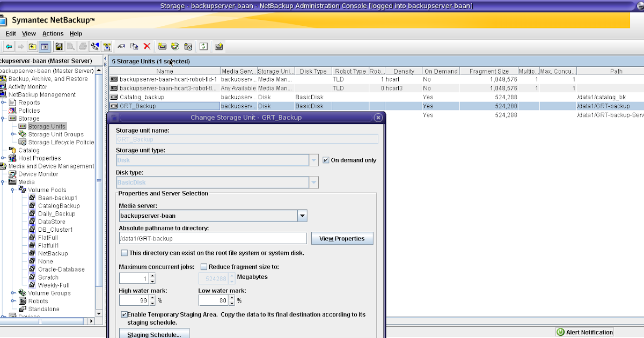Click the GRT_Backup row disk icon
The image size is (644, 338).
114,106
